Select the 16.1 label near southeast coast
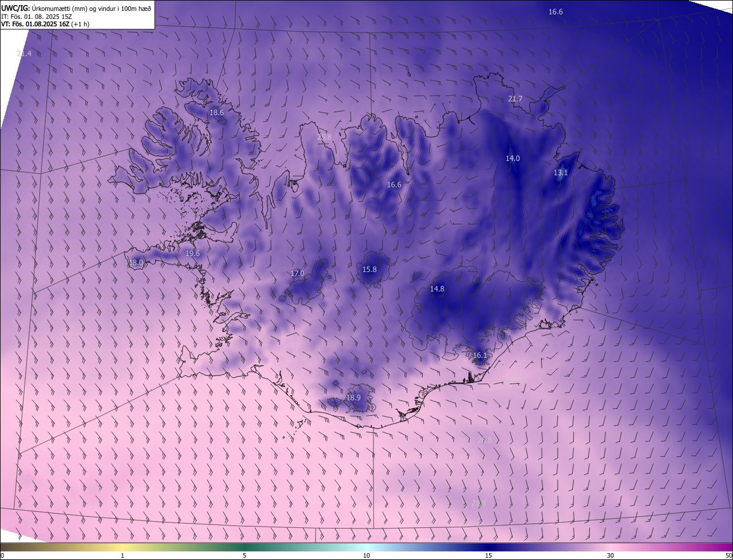This screenshot has width=733, height=560. click(x=479, y=356)
